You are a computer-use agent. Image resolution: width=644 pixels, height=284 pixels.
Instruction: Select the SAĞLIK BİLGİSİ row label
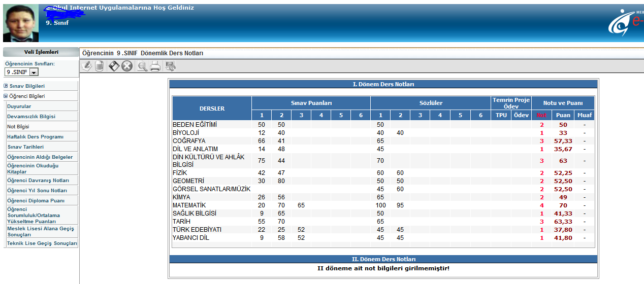coord(195,214)
